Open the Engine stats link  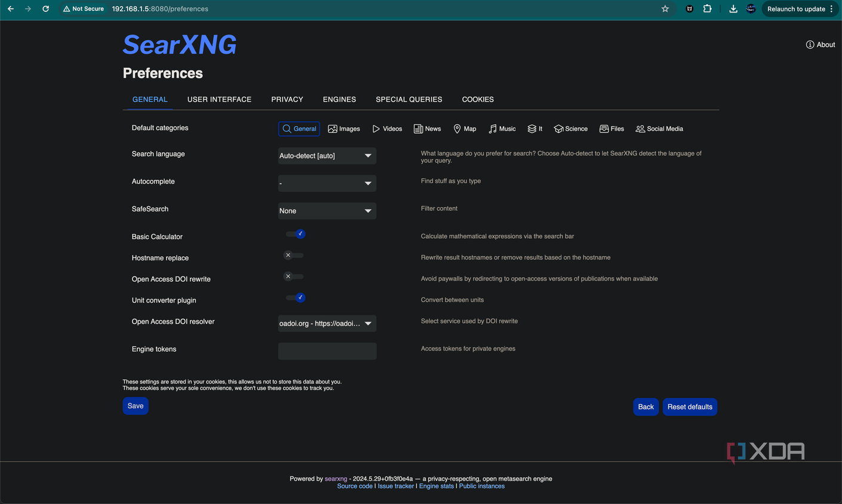437,486
